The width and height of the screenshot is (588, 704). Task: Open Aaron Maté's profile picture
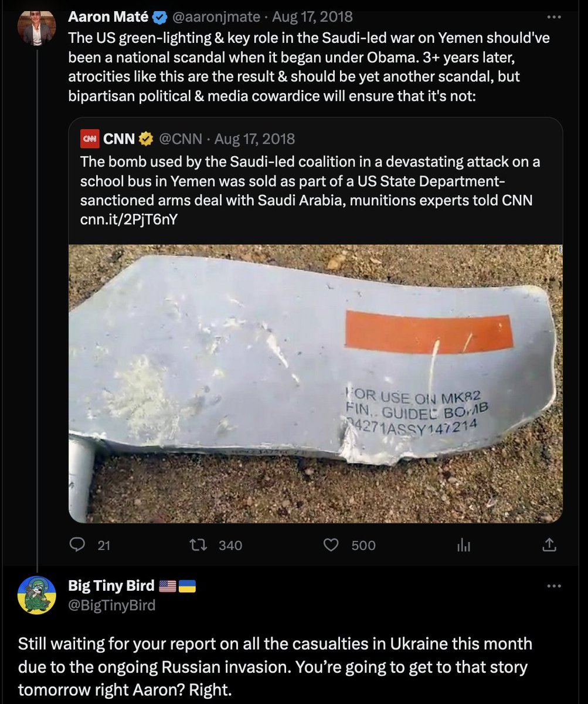[37, 26]
